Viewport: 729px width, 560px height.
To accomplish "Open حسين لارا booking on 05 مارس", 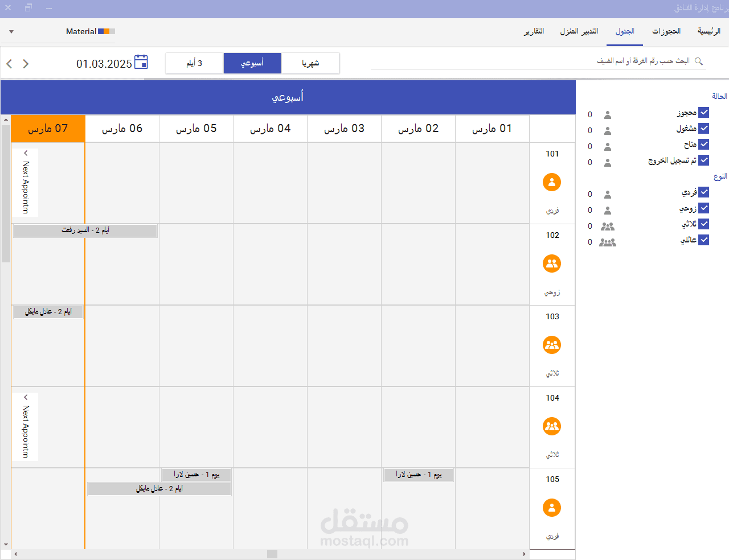I will click(196, 475).
